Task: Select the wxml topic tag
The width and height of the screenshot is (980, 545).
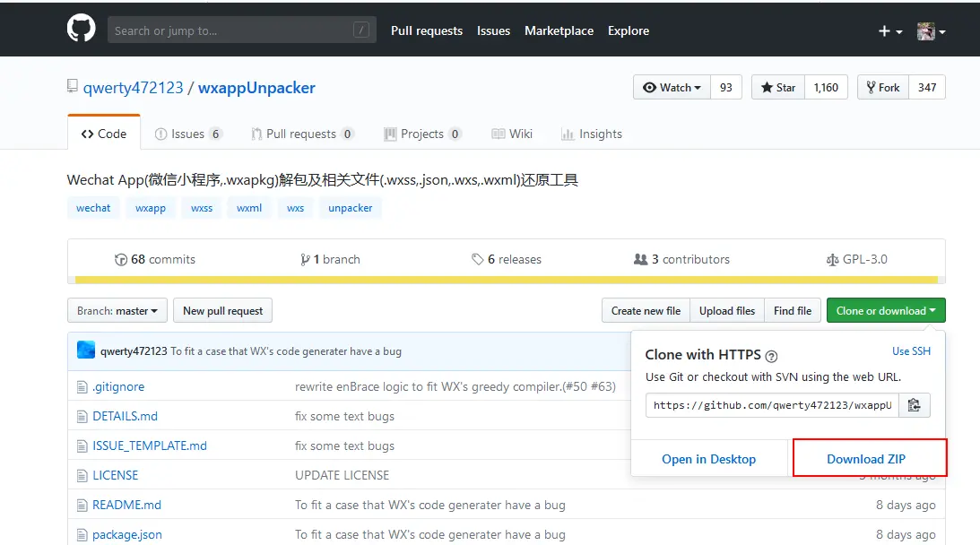Action: click(x=249, y=207)
